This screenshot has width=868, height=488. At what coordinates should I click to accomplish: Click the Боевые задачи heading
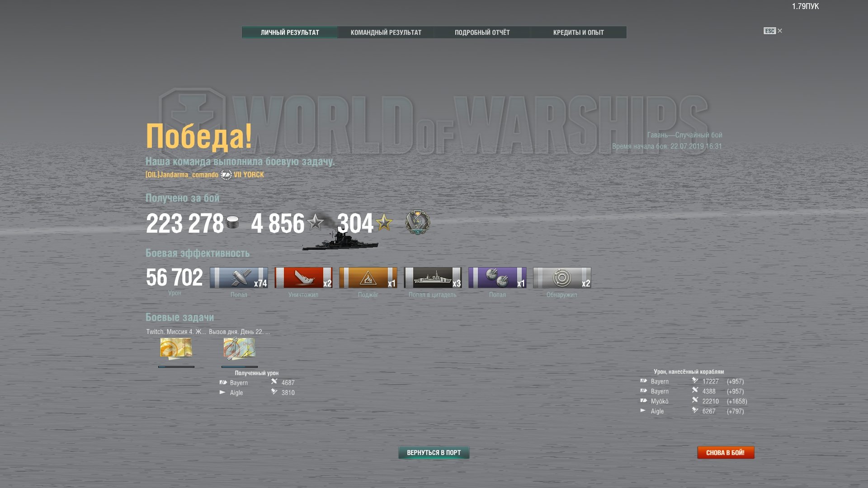179,317
